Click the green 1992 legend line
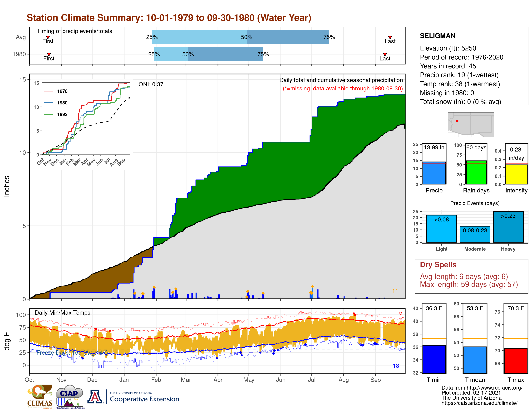Image resolution: width=532 pixels, height=411 pixels. pos(48,114)
